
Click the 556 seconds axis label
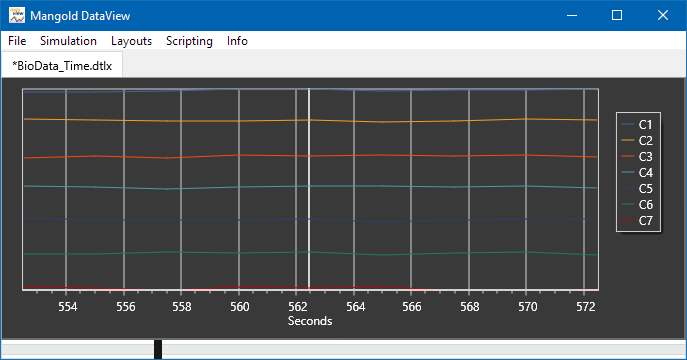[126, 307]
